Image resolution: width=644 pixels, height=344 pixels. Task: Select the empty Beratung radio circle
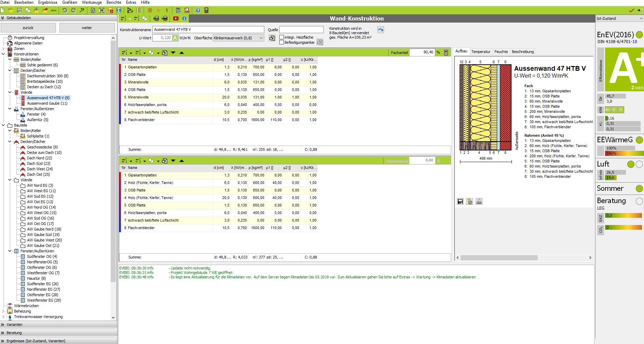639,201
